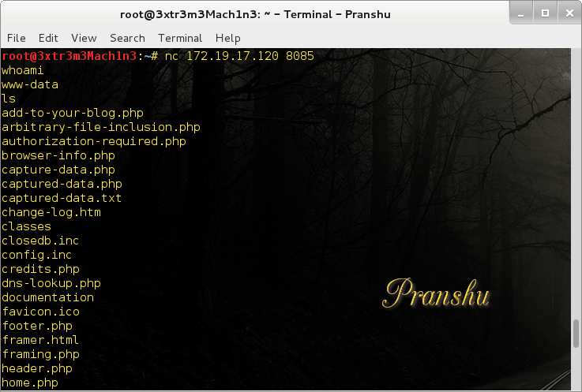This screenshot has height=392, width=582.
Task: Click the window title bar text
Action: (x=255, y=14)
